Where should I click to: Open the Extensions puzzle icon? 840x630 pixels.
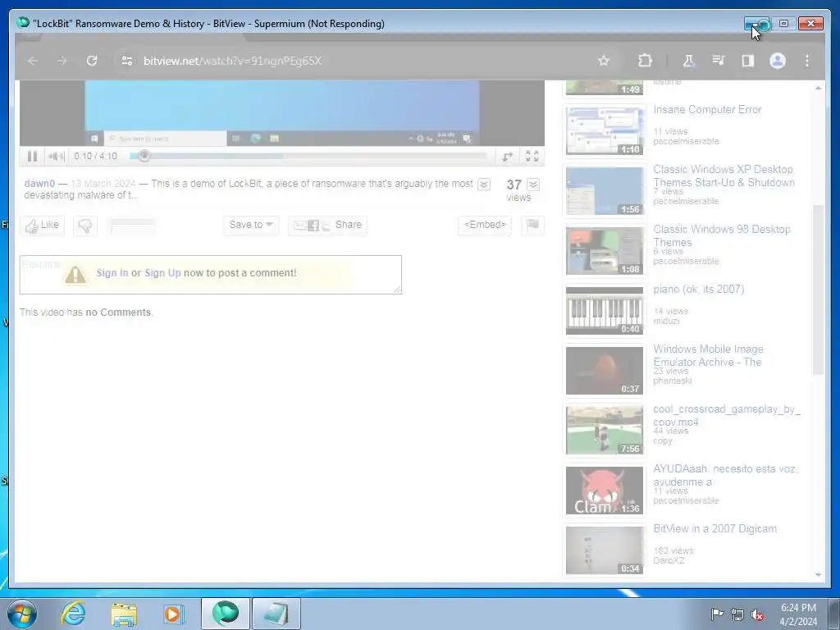coord(645,61)
